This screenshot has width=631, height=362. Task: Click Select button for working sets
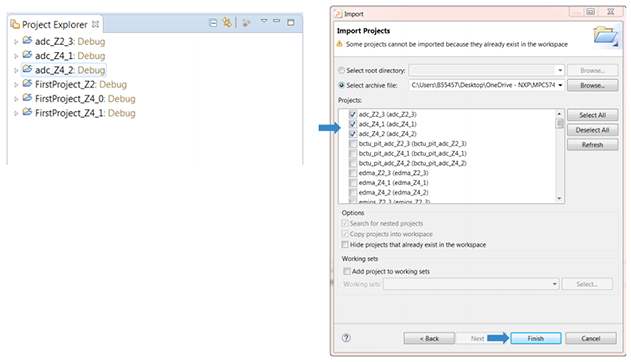click(x=587, y=284)
